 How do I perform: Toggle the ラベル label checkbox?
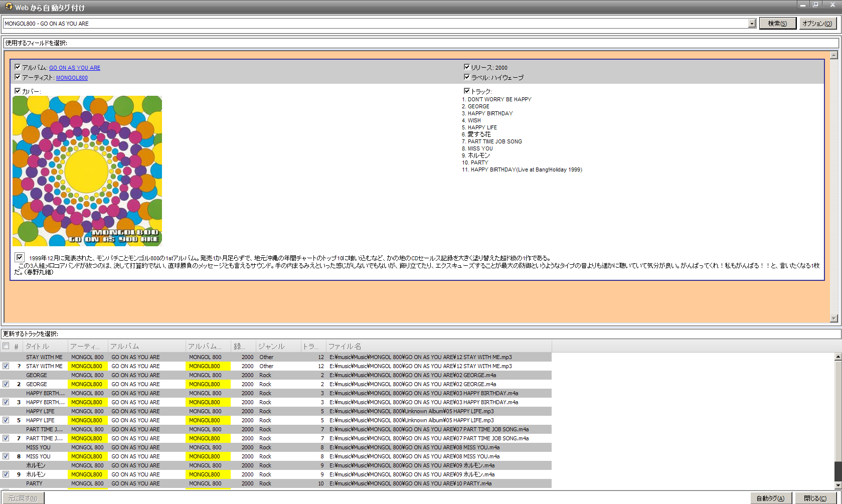(467, 77)
